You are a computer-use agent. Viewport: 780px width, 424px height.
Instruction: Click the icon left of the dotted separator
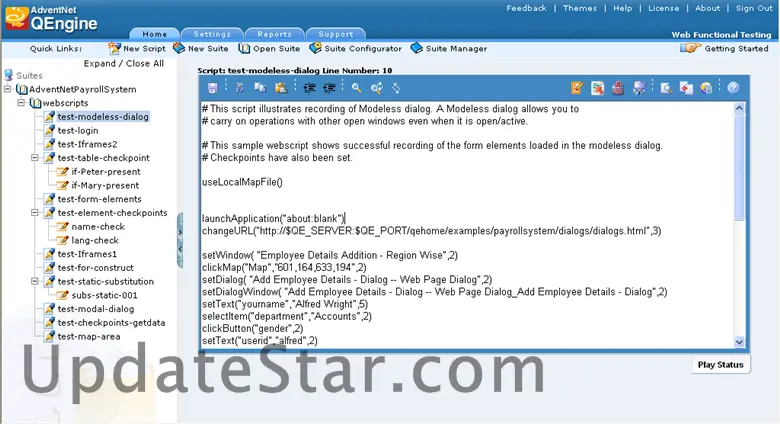(639, 88)
